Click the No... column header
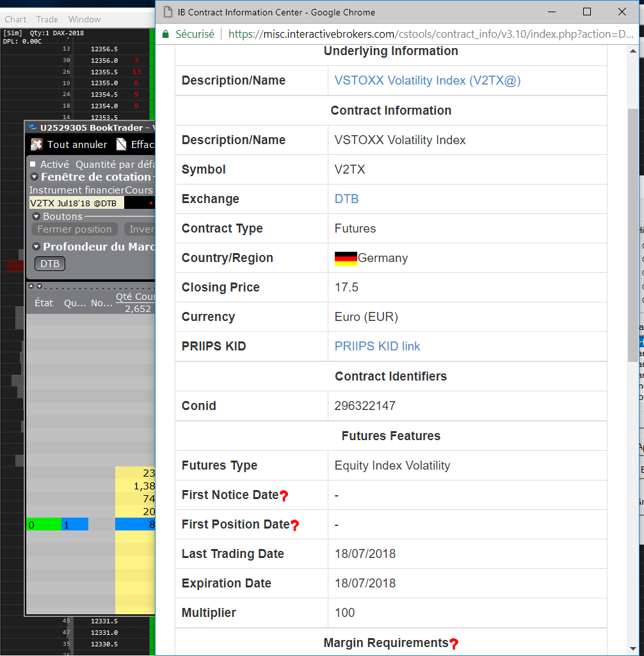 [x=102, y=303]
